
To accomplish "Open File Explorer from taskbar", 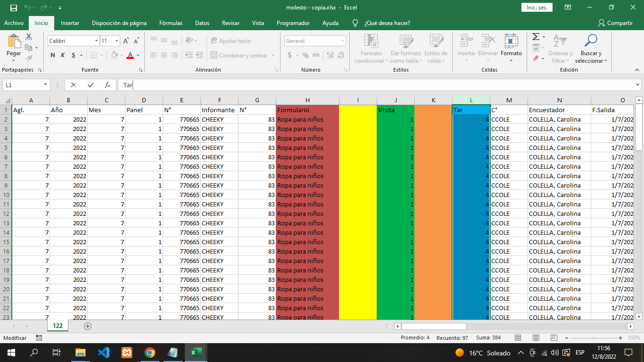I will click(81, 353).
